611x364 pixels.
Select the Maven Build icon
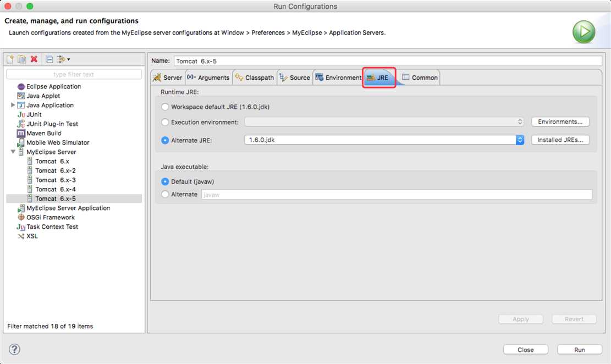click(x=21, y=133)
